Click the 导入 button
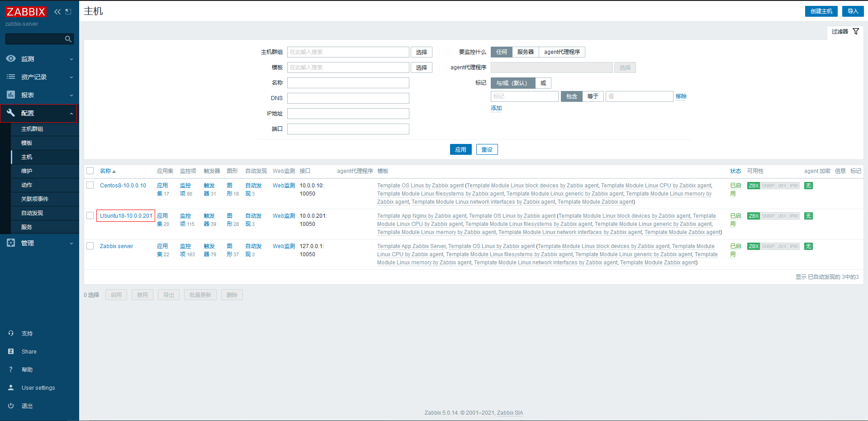Viewport: 868px width, 421px height. pos(853,11)
